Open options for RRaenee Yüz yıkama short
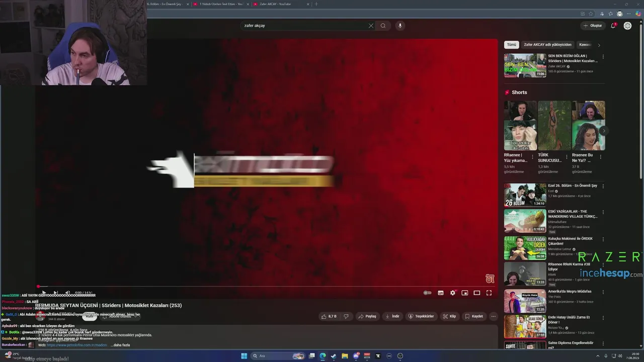644x362 pixels. click(532, 157)
